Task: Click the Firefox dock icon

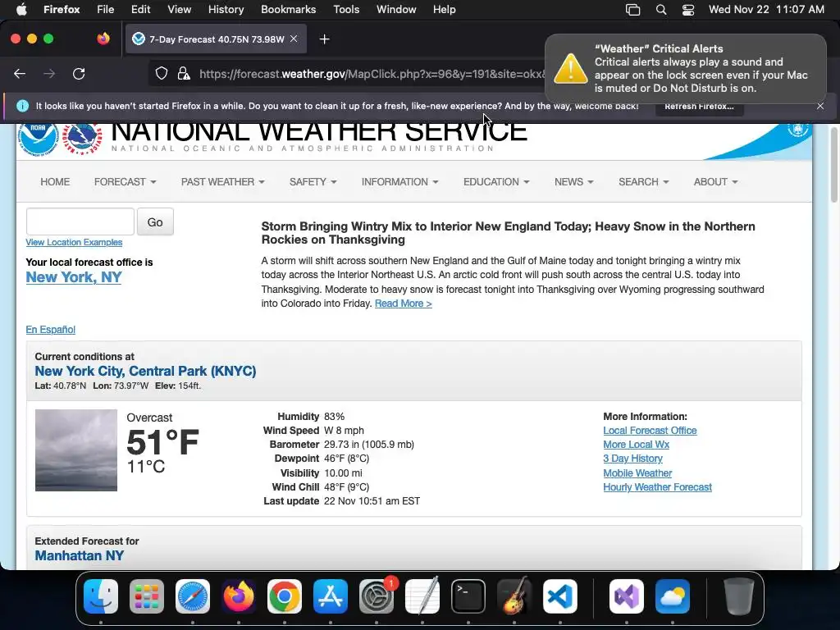Action: pos(239,596)
